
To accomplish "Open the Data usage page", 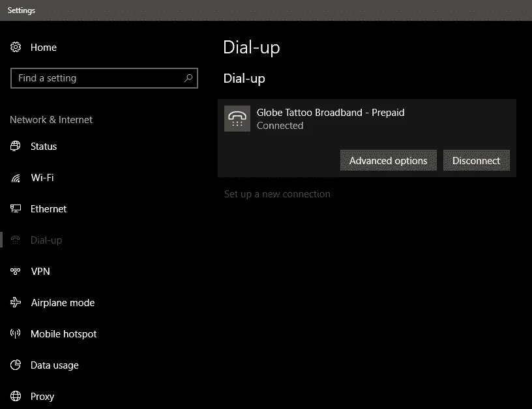I will tap(55, 365).
